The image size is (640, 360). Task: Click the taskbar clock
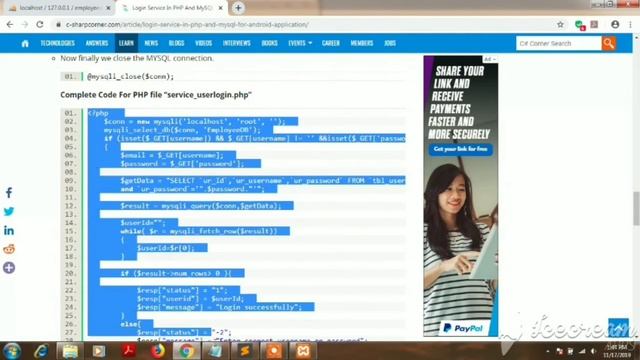(616, 351)
